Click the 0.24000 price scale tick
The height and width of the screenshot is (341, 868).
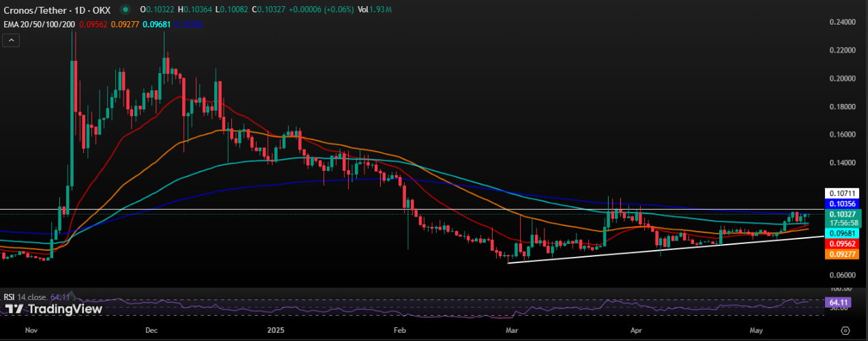pos(842,22)
